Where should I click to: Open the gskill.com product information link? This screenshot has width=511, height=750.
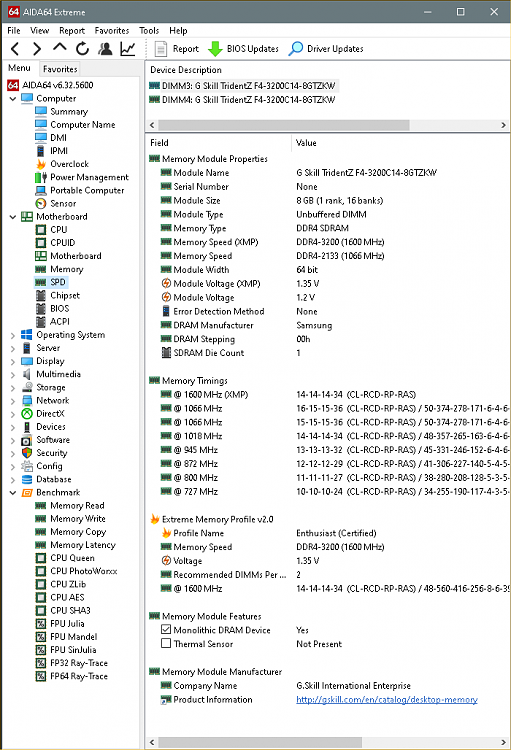tap(387, 699)
